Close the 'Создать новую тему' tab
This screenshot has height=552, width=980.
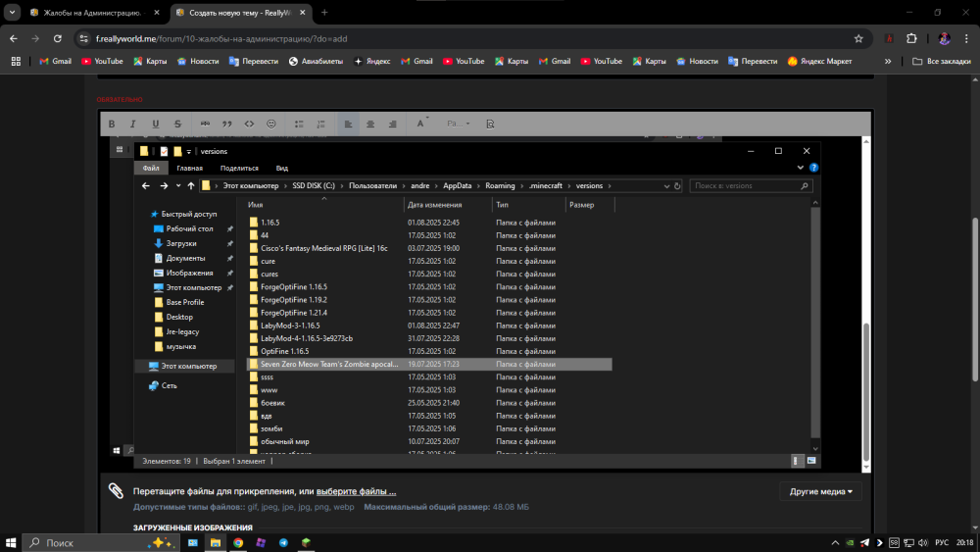coord(303,13)
